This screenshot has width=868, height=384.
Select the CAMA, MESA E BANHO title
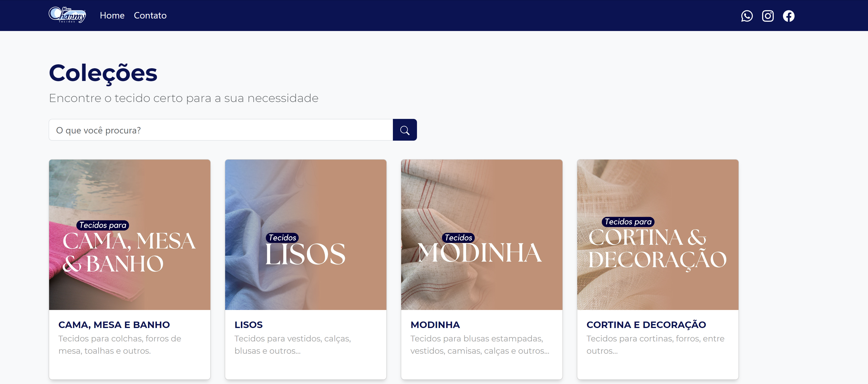coord(114,325)
